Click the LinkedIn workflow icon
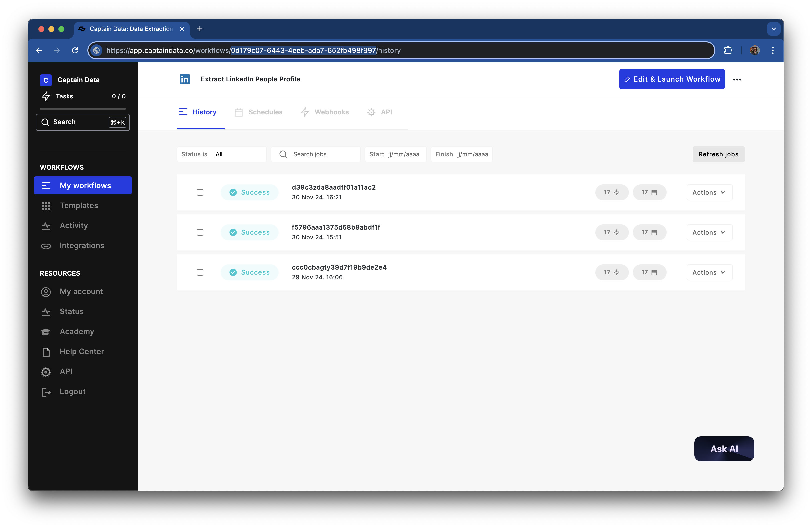This screenshot has width=812, height=528. 184,79
